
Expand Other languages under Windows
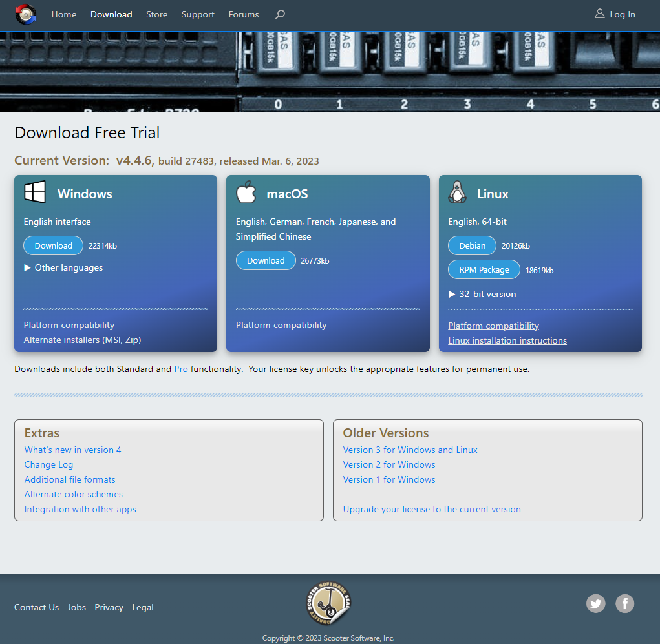[63, 267]
